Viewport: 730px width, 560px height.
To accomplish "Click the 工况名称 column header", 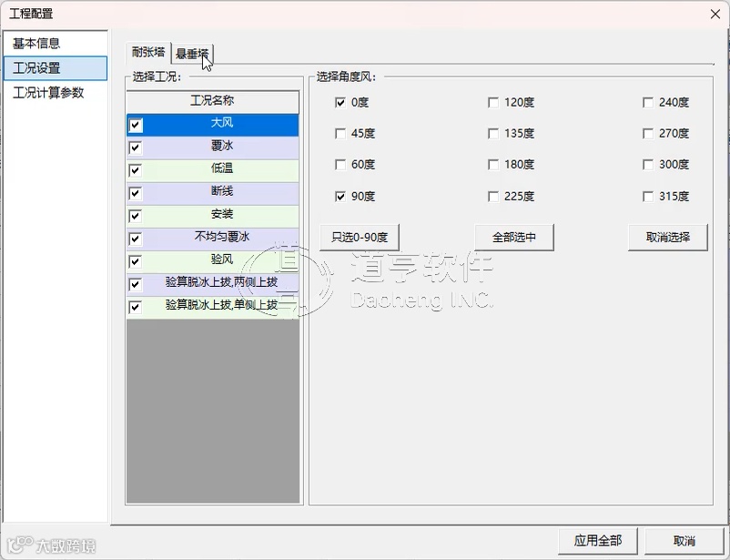I will click(x=212, y=101).
